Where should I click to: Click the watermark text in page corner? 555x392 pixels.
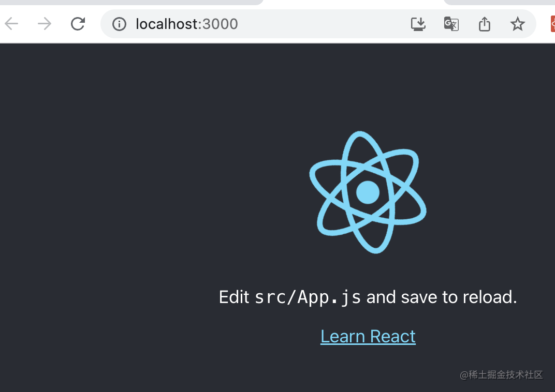click(501, 375)
